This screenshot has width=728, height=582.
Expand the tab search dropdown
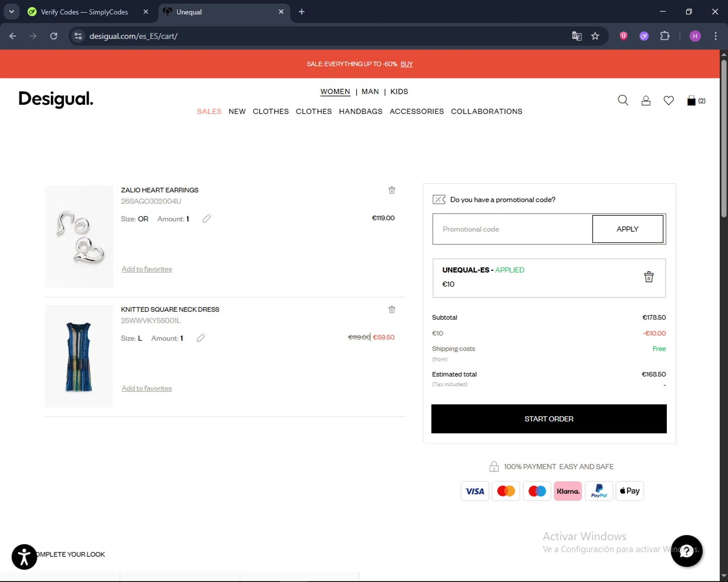tap(12, 12)
